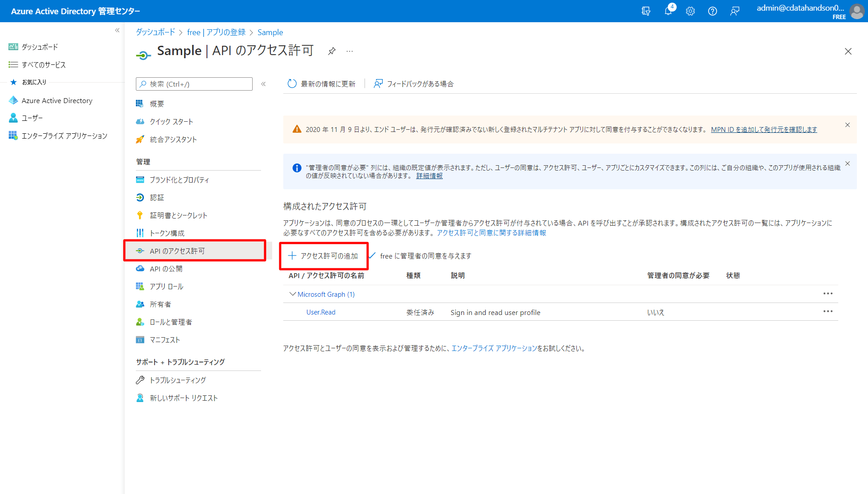Viewport: 868px width, 494px height.
Task: Click the admin account avatar
Action: tap(856, 11)
